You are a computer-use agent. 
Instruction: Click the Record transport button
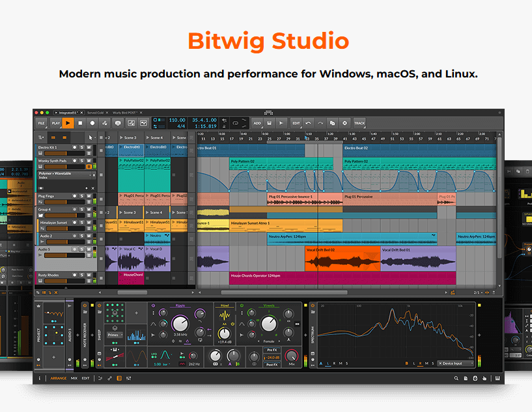(92, 123)
